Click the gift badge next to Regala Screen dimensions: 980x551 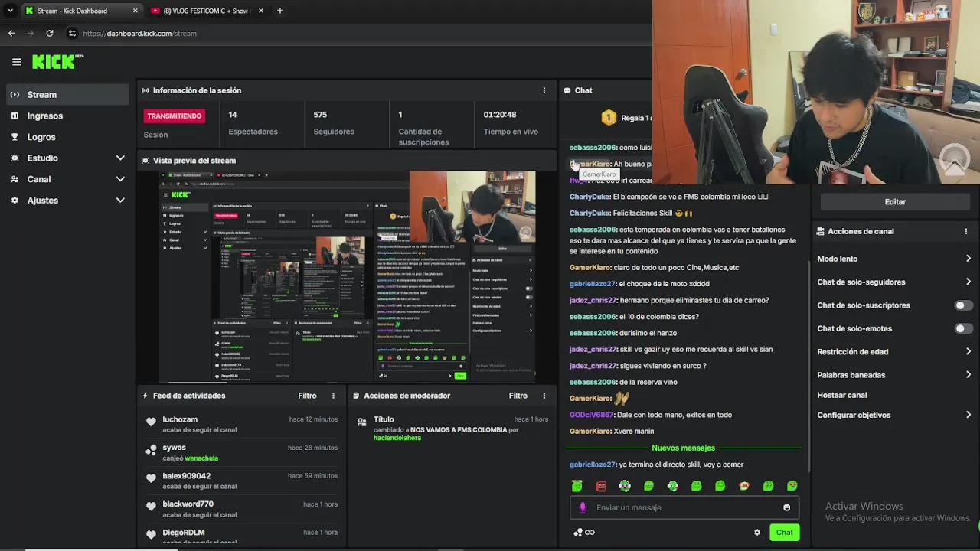[x=609, y=118]
